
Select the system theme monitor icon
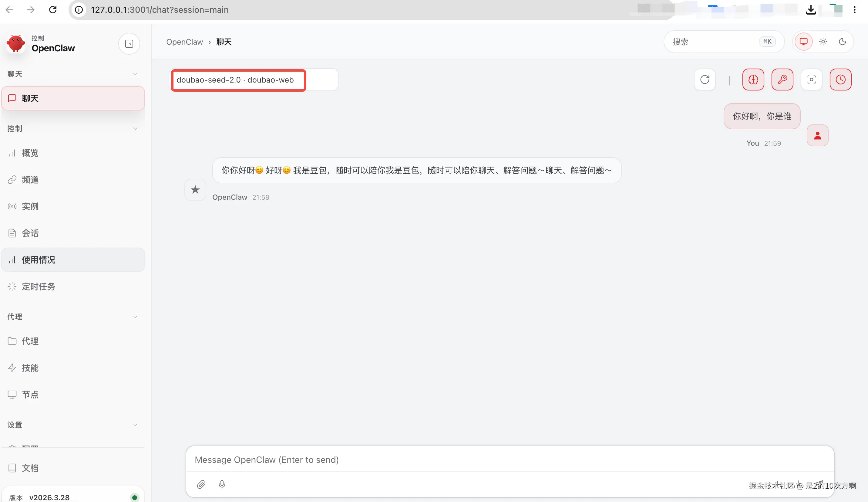804,42
